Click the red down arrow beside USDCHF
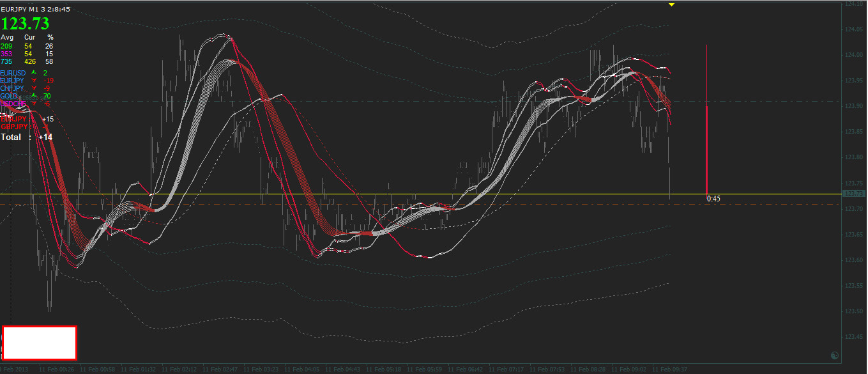Image resolution: width=868 pixels, height=374 pixels. pyautogui.click(x=34, y=104)
